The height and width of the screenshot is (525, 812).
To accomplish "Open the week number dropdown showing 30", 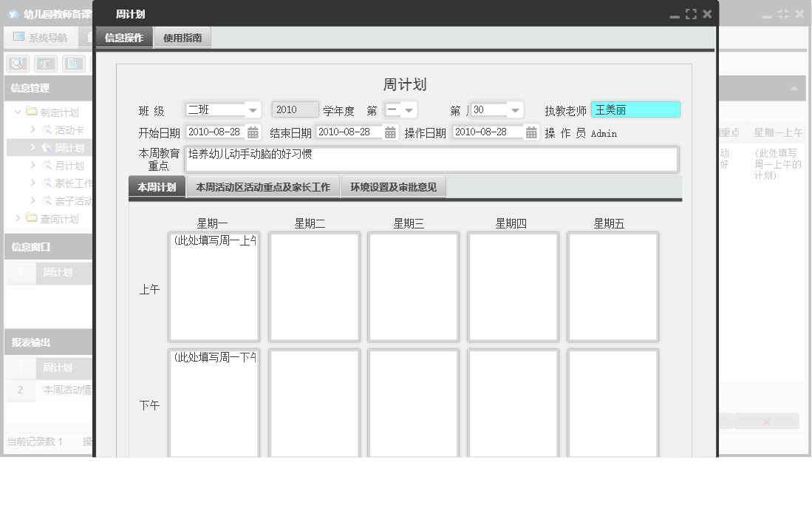I will (515, 110).
